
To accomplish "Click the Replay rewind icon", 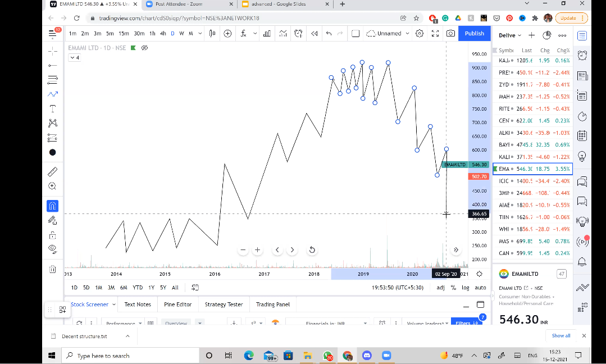I will (x=314, y=33).
